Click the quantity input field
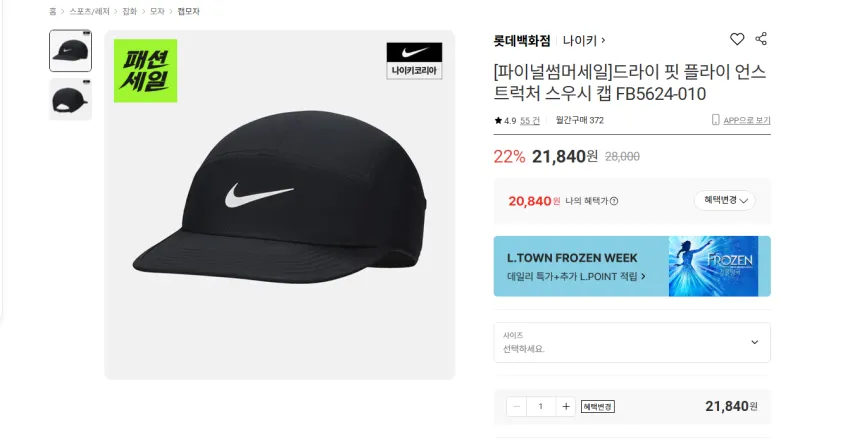The width and height of the screenshot is (850, 442). click(x=540, y=406)
